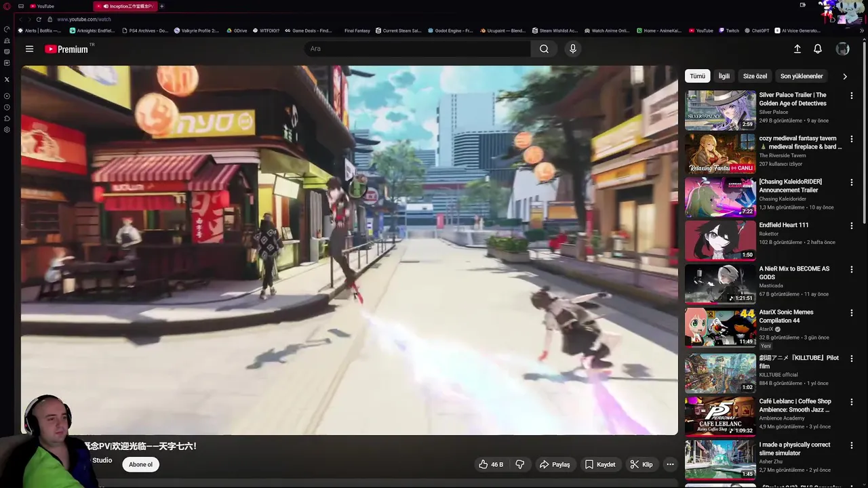Expand hidden bookmarks with double chevron

[x=863, y=30]
